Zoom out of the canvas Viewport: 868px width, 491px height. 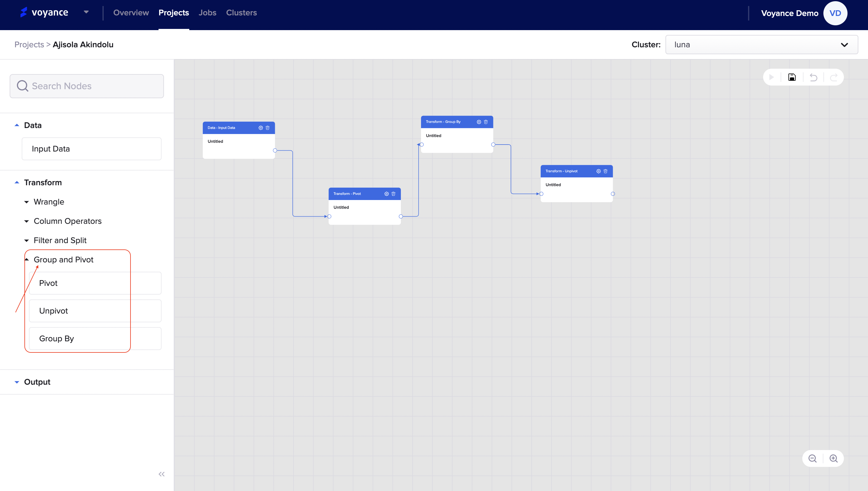[812, 459]
